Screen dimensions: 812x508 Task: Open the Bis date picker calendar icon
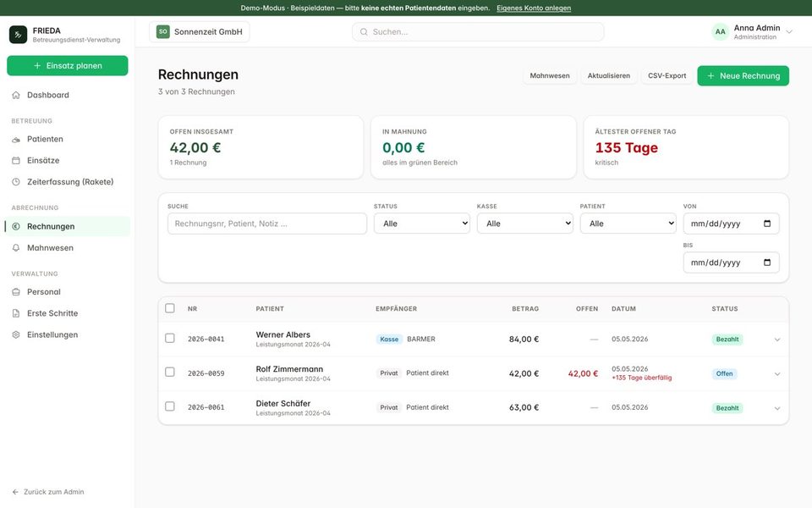[767, 262]
